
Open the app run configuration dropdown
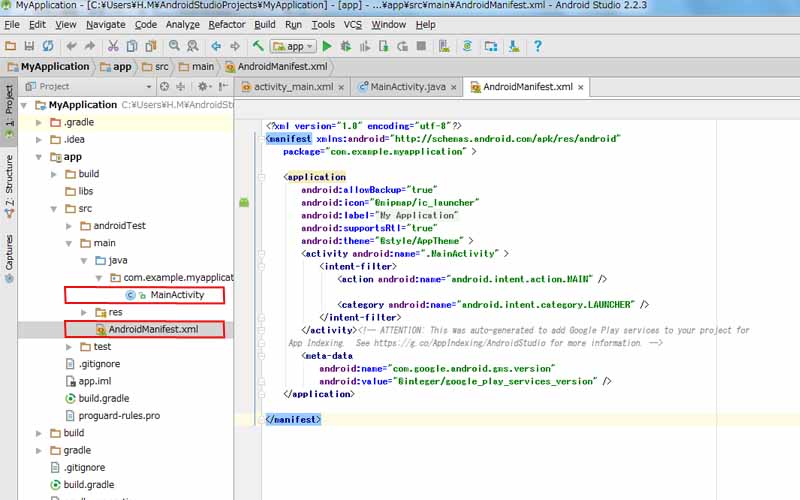tap(293, 46)
